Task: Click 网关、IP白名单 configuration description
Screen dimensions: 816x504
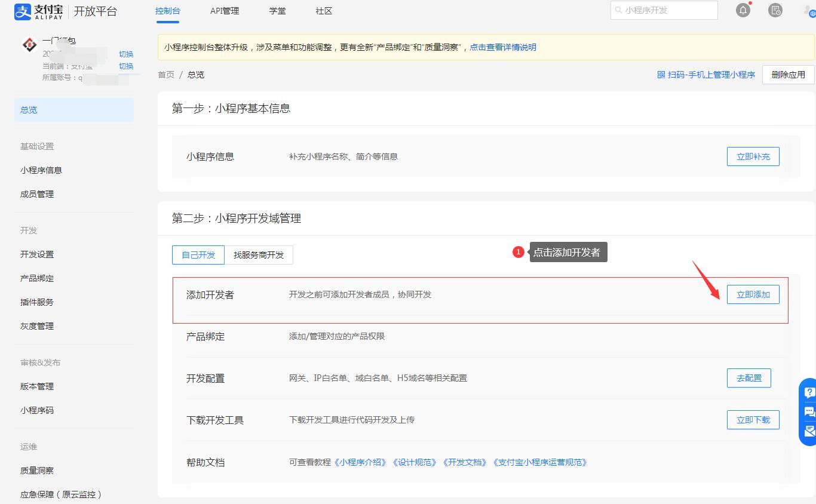Action: [378, 378]
